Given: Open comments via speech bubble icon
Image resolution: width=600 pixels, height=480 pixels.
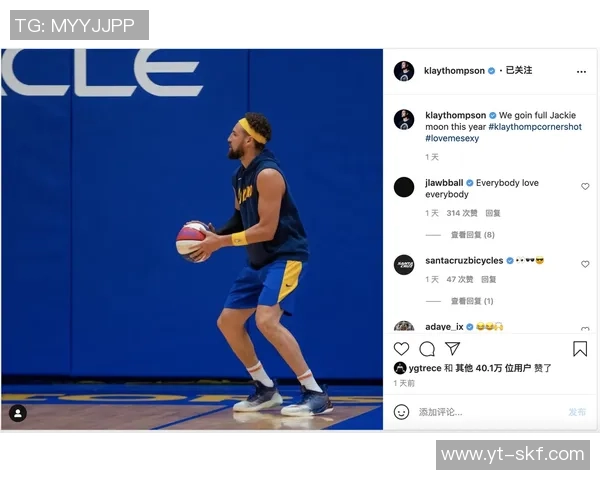Looking at the screenshot, I should [427, 349].
